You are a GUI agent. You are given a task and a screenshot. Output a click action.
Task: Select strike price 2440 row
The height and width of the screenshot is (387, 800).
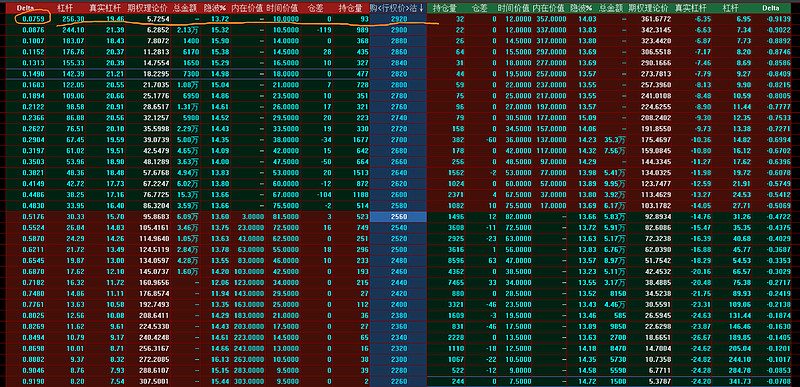[398, 282]
